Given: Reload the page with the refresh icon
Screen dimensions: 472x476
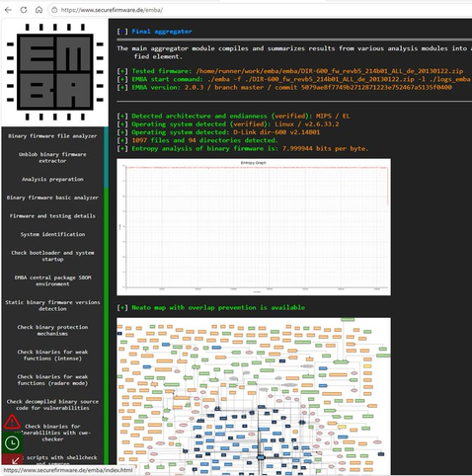Looking at the screenshot, I should click(24, 10).
